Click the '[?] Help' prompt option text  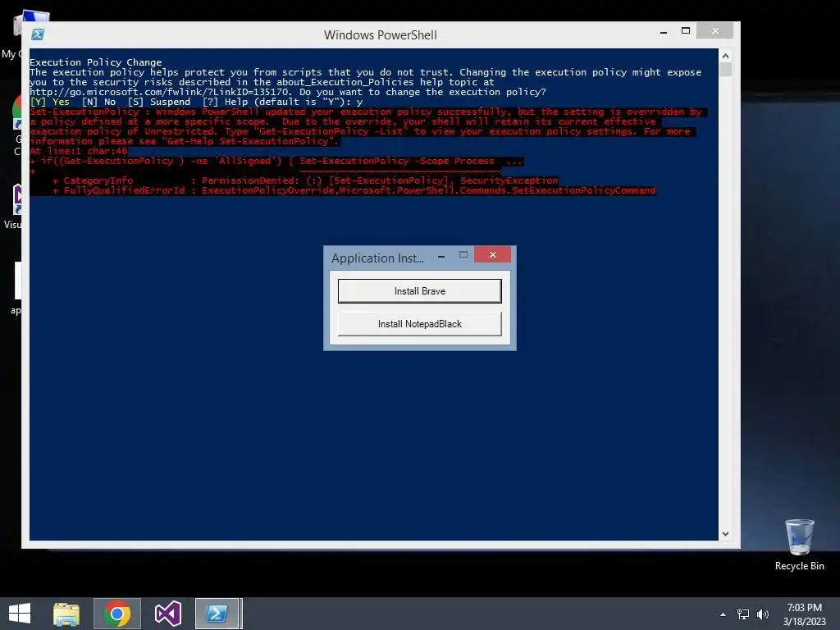[225, 102]
